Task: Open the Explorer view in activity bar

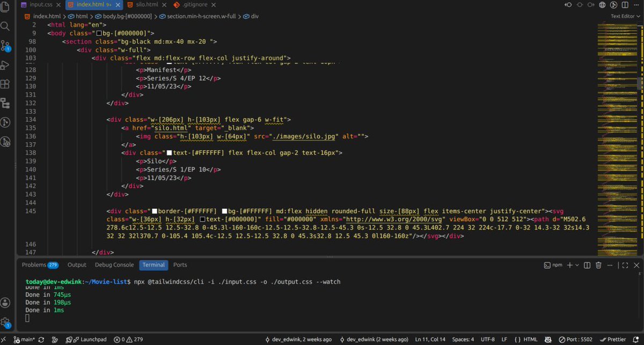Action: tap(5, 6)
